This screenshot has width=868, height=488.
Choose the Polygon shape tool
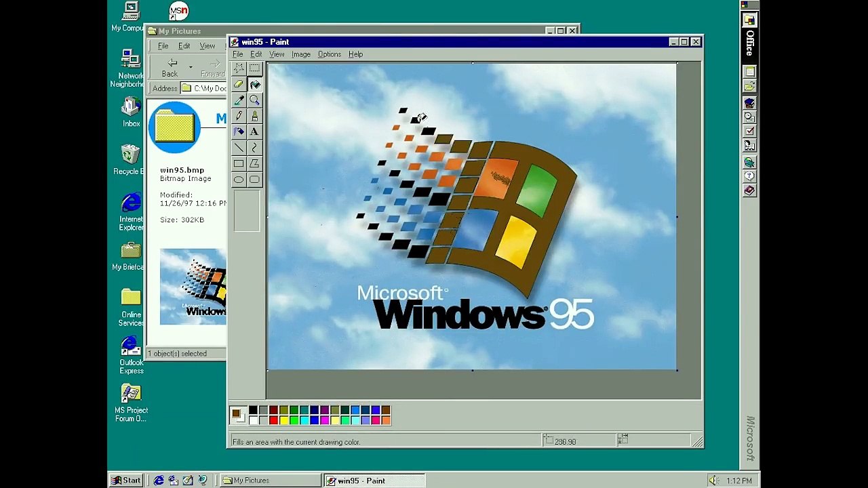[254, 163]
